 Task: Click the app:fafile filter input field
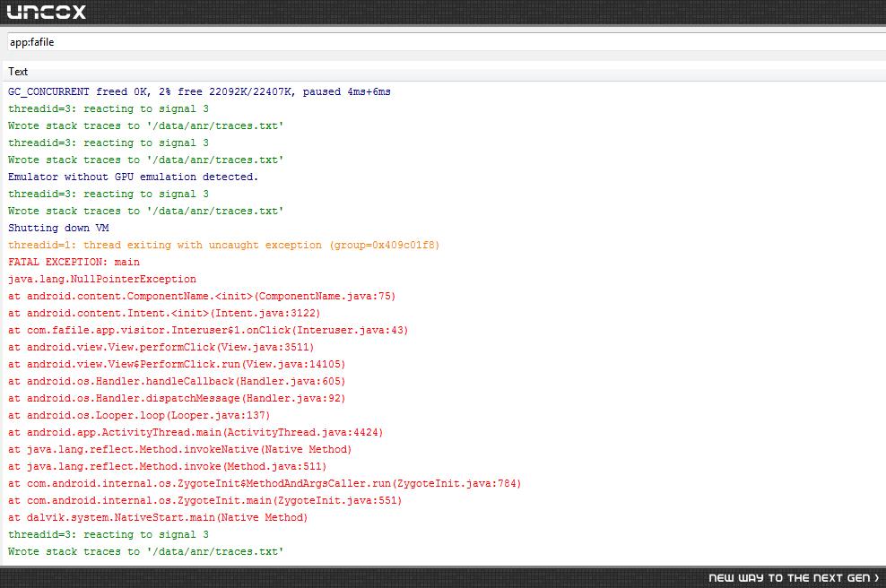tap(446, 42)
